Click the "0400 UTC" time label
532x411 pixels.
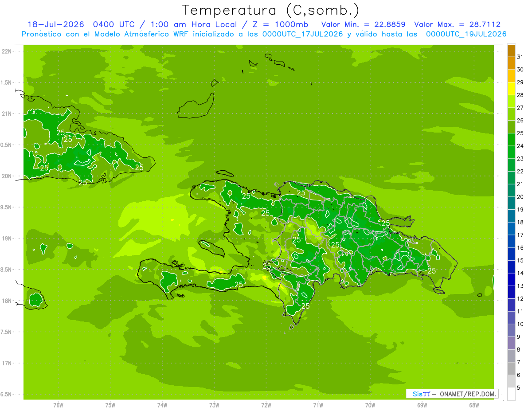[113, 24]
